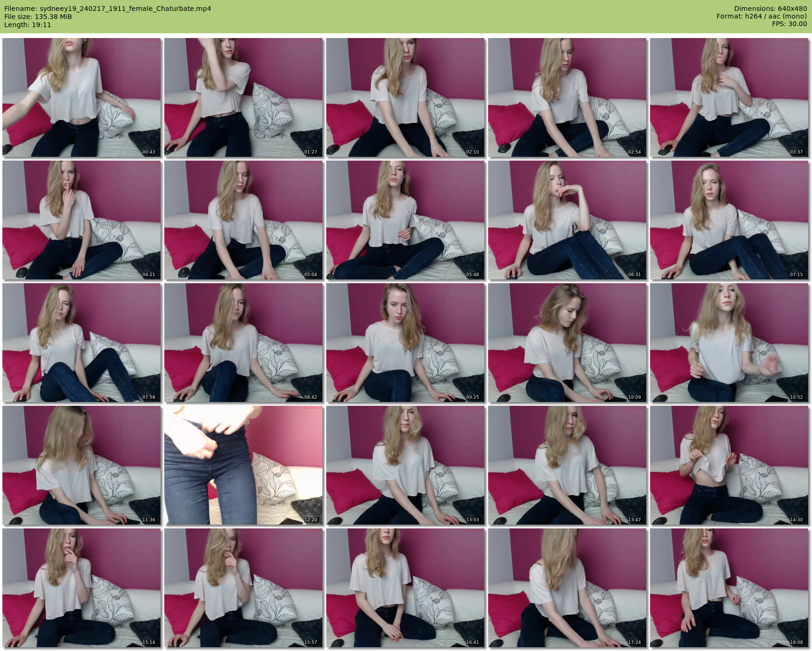The height and width of the screenshot is (651, 812).
Task: Select the thumbnail at timestamp 15:14
Action: point(82,588)
